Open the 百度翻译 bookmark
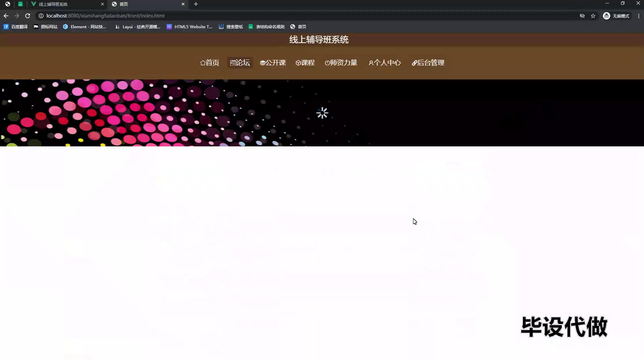Image resolution: width=644 pixels, height=360 pixels. [16, 27]
